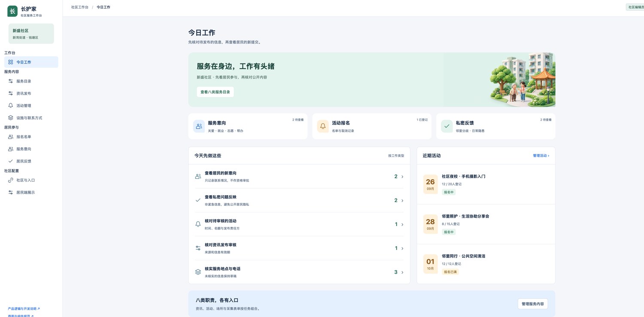Click the 设施与联系方式 layers icon
The image size is (644, 317).
(11, 118)
